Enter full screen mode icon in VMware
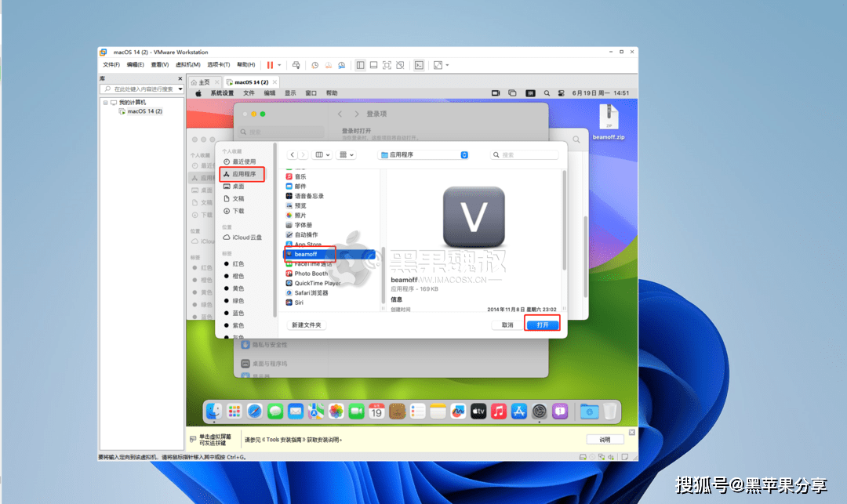 (x=387, y=65)
